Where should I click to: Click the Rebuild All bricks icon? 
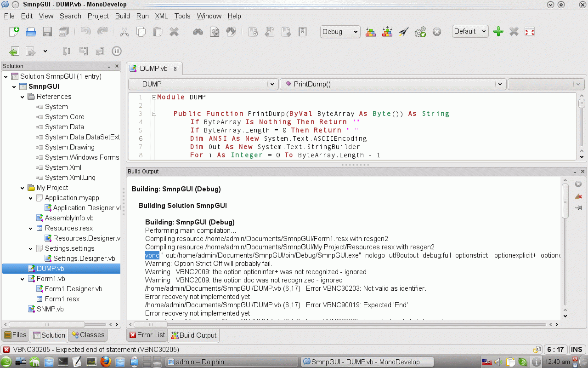[x=387, y=31]
